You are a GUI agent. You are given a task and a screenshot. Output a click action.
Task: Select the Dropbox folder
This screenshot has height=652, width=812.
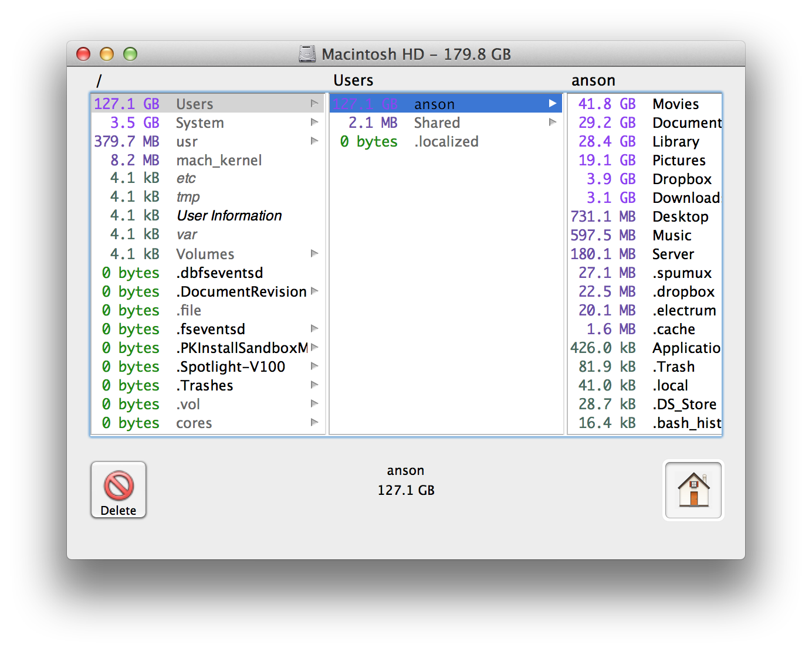click(645, 179)
